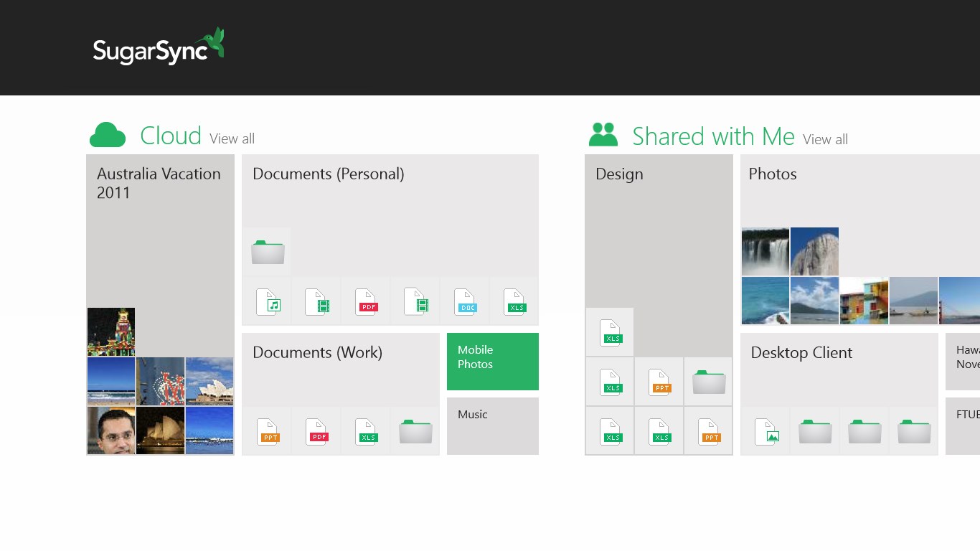The image size is (980, 551).
Task: Open the music file in Documents (Personal)
Action: pyautogui.click(x=266, y=301)
